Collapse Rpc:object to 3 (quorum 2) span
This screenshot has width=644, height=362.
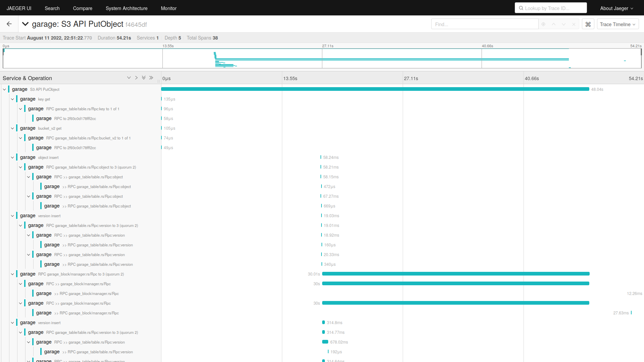point(20,167)
